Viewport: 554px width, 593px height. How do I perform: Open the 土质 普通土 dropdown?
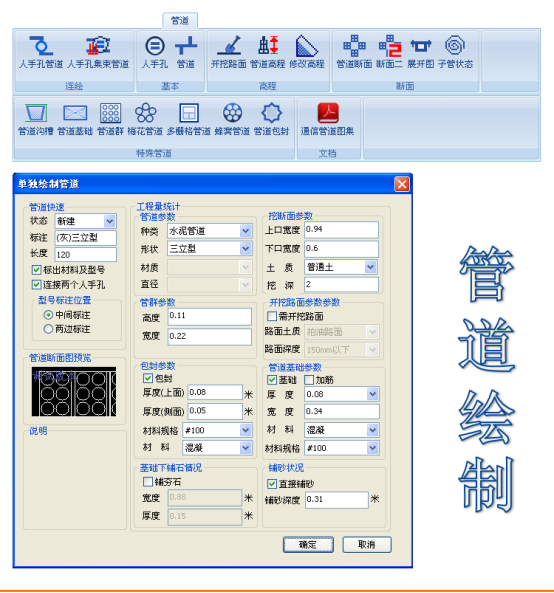point(371,267)
